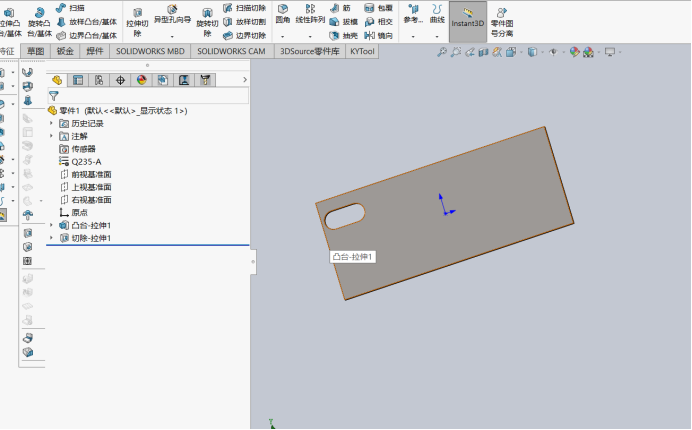Expand the 凸台-拉伸1 feature node
The height and width of the screenshot is (430, 692).
(51, 225)
